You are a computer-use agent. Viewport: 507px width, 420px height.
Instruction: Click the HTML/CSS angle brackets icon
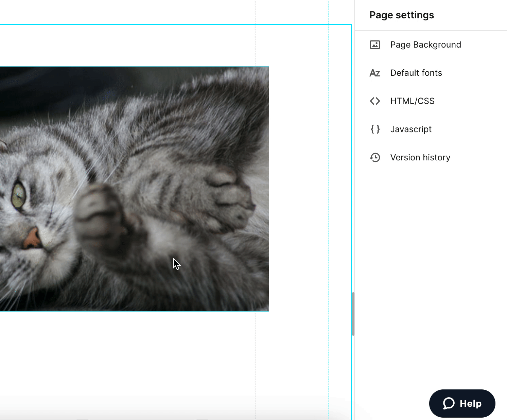375,101
